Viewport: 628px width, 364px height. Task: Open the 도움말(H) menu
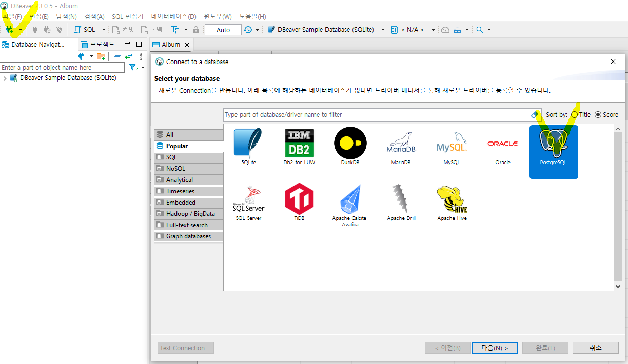(x=252, y=16)
